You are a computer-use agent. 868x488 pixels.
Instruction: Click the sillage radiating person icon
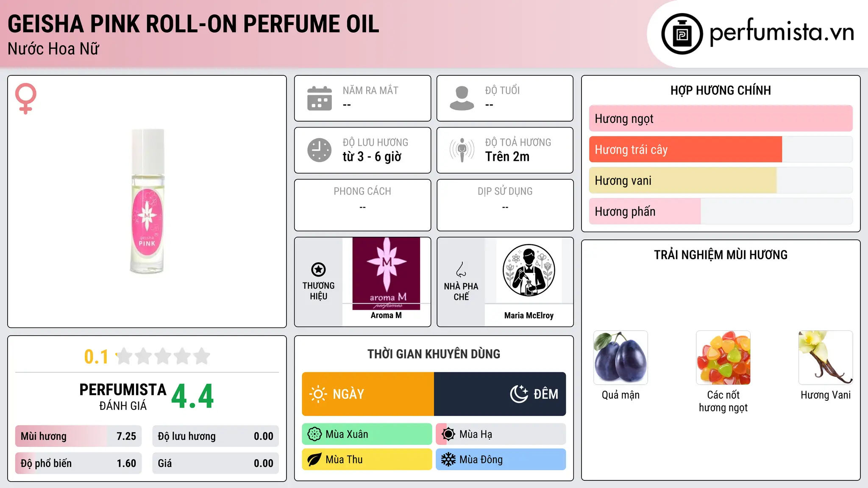click(462, 150)
